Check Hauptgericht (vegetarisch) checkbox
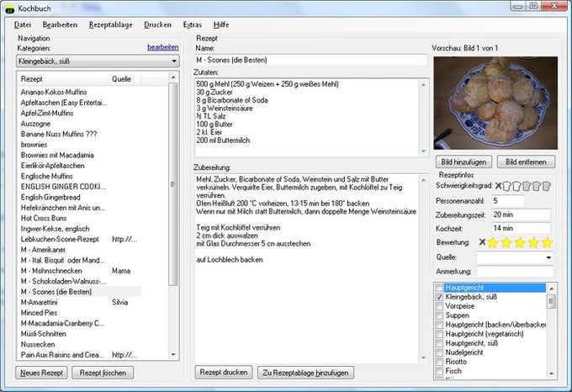 (439, 334)
